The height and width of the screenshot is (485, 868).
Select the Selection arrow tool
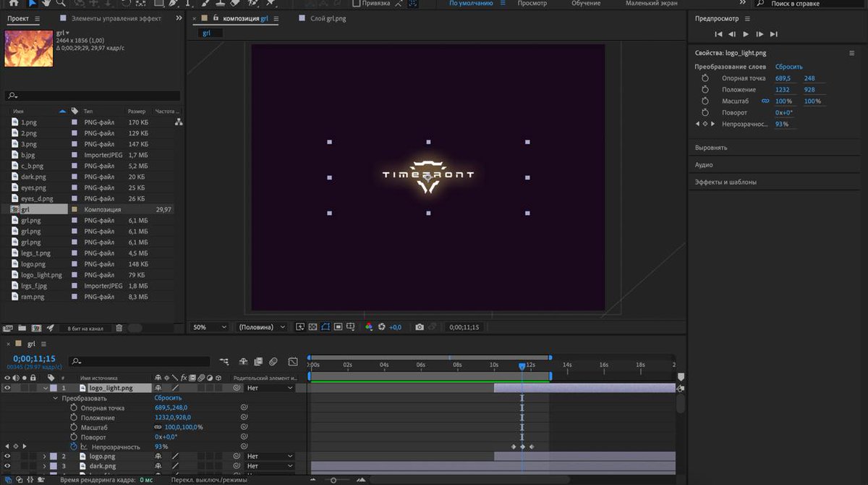pos(33,3)
